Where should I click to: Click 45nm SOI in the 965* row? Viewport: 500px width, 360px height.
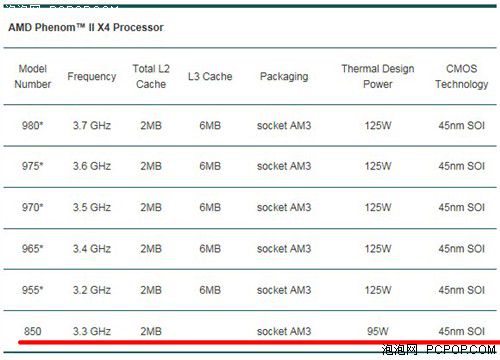tap(462, 249)
